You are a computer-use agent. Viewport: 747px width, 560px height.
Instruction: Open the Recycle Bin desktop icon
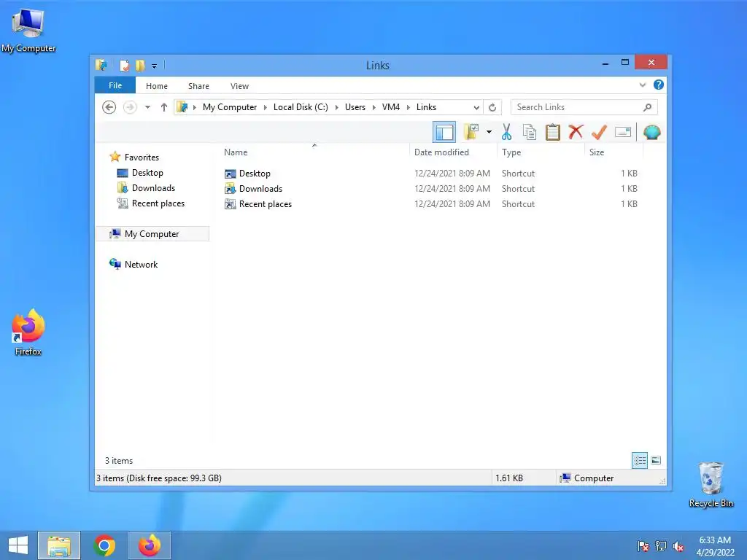click(711, 484)
